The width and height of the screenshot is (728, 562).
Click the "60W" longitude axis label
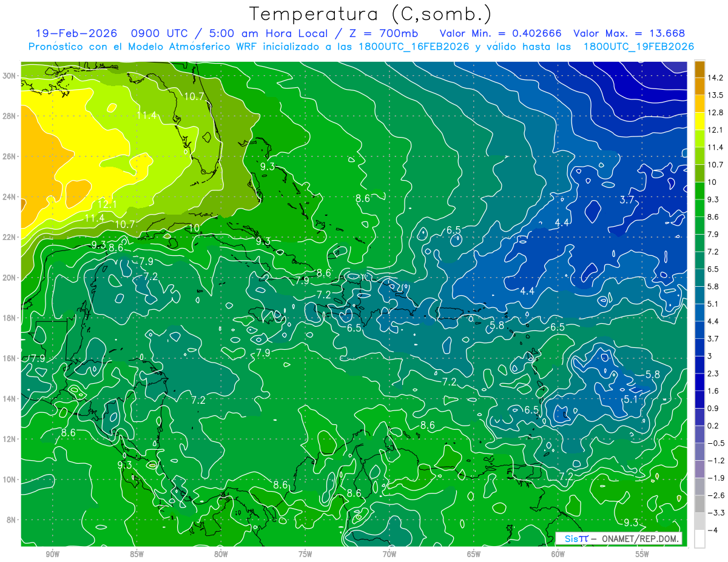pyautogui.click(x=558, y=554)
